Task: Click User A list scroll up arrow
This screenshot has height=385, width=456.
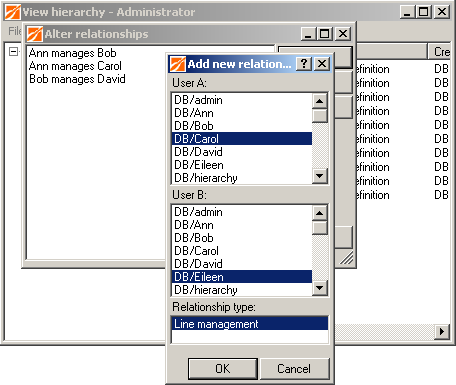Action: [320, 101]
